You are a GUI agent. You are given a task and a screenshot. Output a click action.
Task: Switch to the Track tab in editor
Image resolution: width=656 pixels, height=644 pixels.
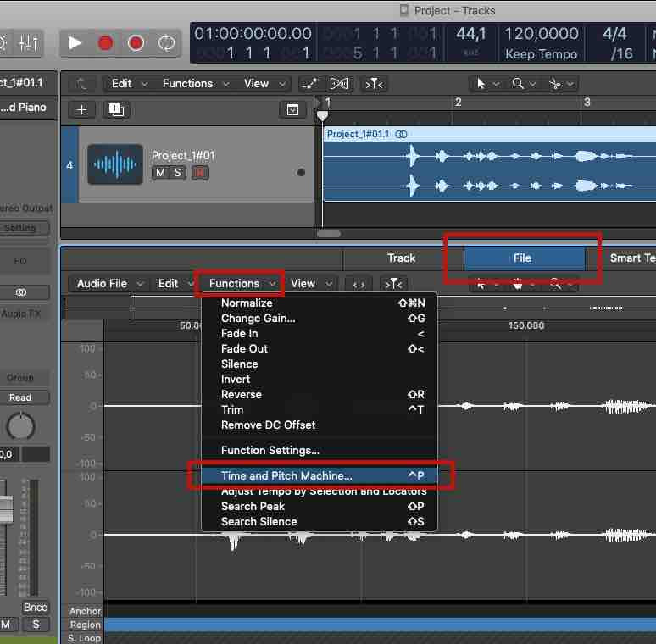click(403, 258)
